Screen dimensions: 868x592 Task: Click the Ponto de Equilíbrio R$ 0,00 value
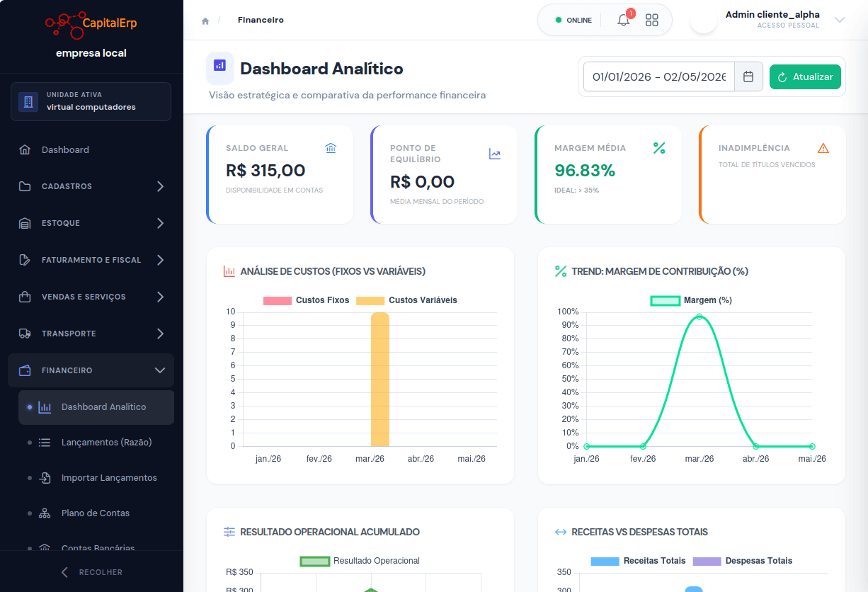[422, 182]
